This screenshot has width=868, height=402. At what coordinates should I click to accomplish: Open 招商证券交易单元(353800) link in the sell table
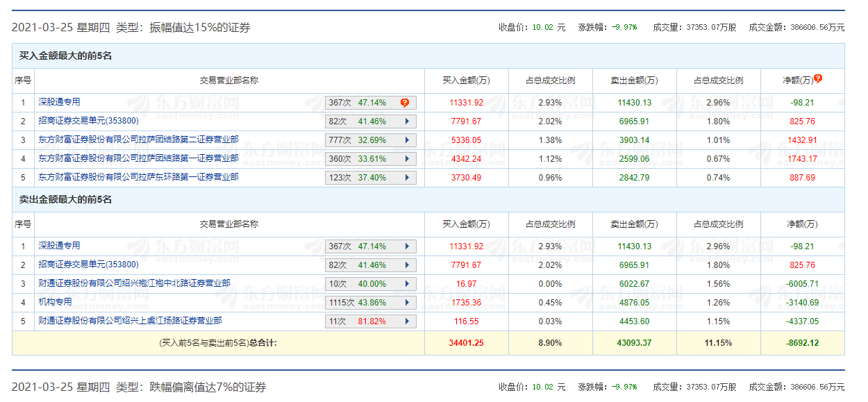pyautogui.click(x=89, y=265)
